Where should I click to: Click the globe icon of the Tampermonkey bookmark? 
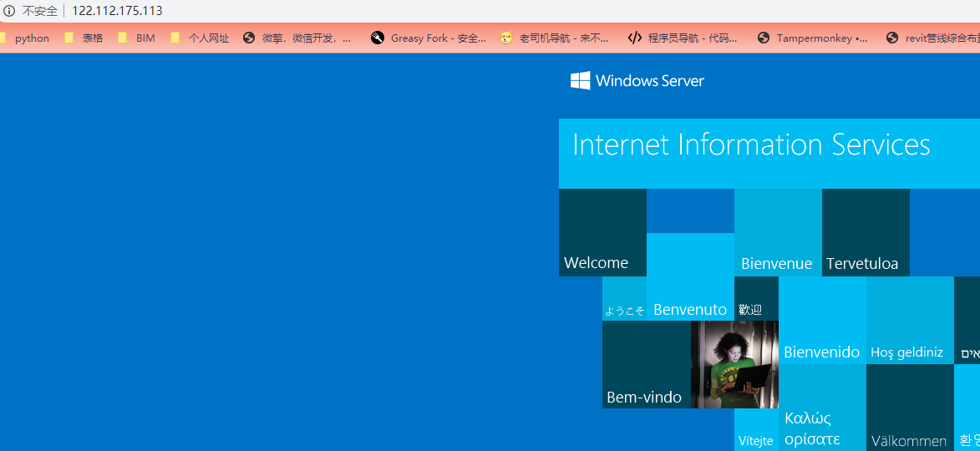pyautogui.click(x=763, y=38)
